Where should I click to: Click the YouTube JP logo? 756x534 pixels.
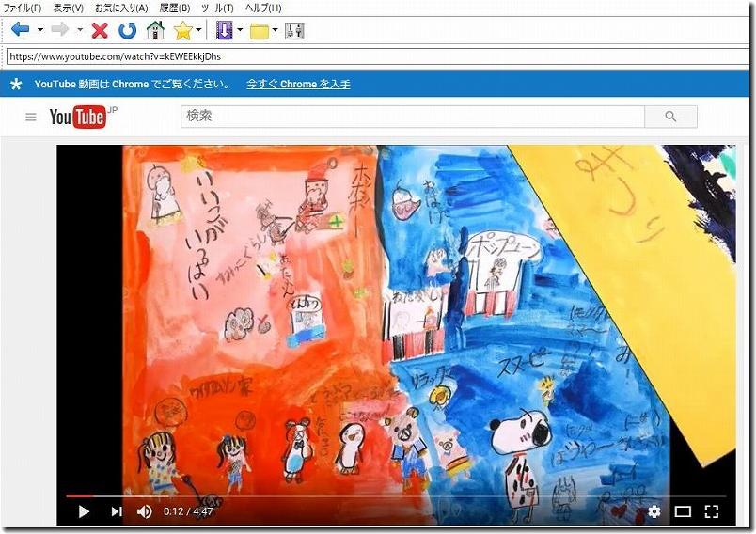click(83, 117)
